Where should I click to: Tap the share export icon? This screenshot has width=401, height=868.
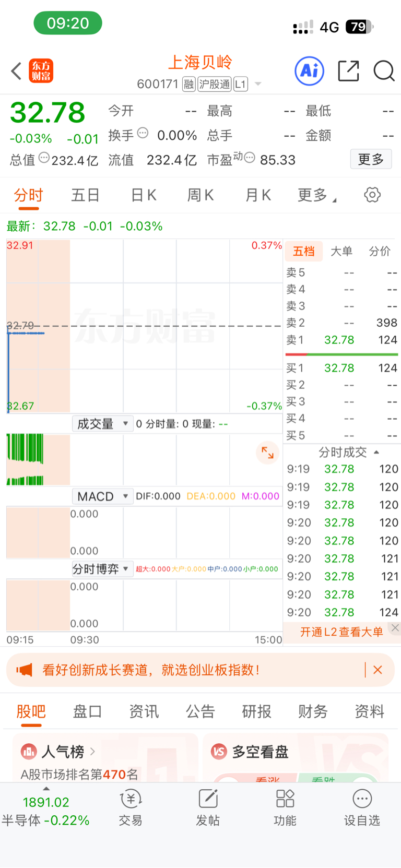(x=348, y=71)
